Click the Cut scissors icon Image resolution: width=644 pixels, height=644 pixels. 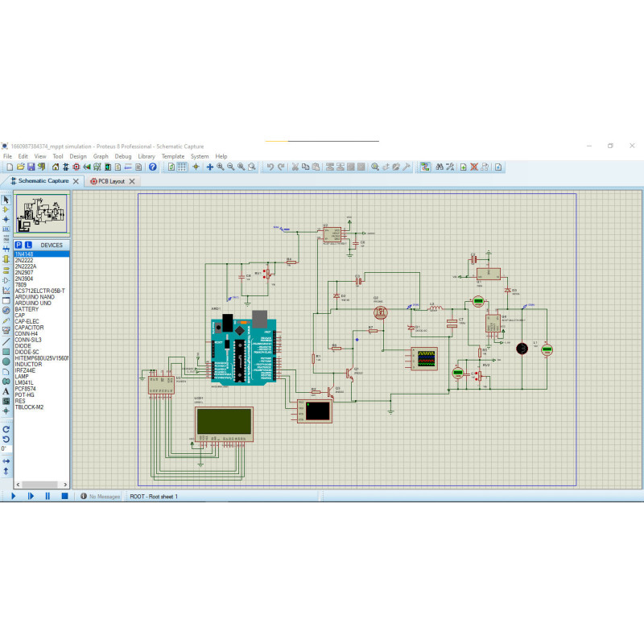295,167
